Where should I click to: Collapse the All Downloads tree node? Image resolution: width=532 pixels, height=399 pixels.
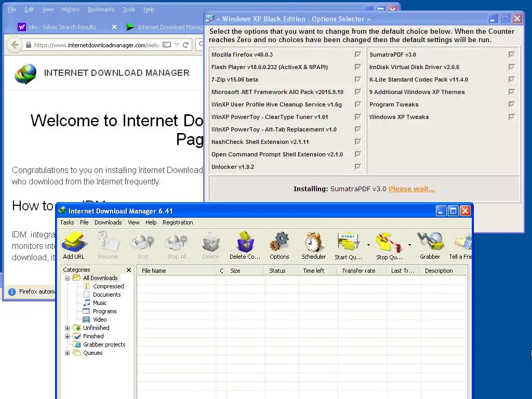point(67,278)
